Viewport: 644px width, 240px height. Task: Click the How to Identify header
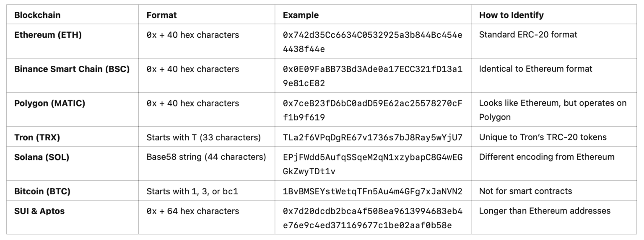pyautogui.click(x=511, y=15)
